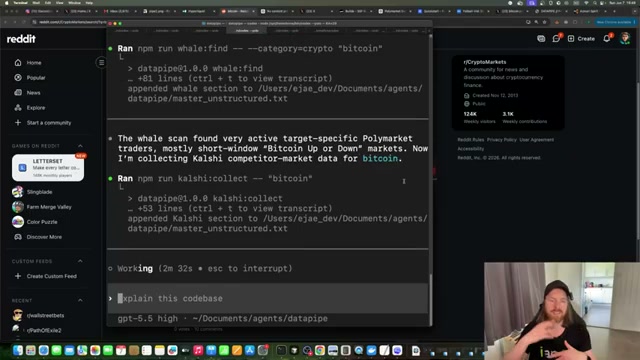Open the Reddit user avatar menu
Viewport: 640px width, 360px height.
pyautogui.click(x=625, y=38)
